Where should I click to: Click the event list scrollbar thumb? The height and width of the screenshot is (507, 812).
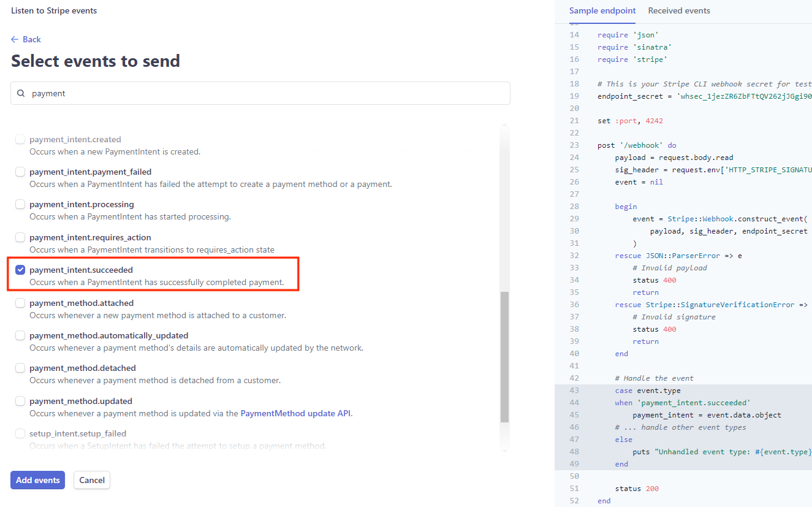pyautogui.click(x=504, y=357)
